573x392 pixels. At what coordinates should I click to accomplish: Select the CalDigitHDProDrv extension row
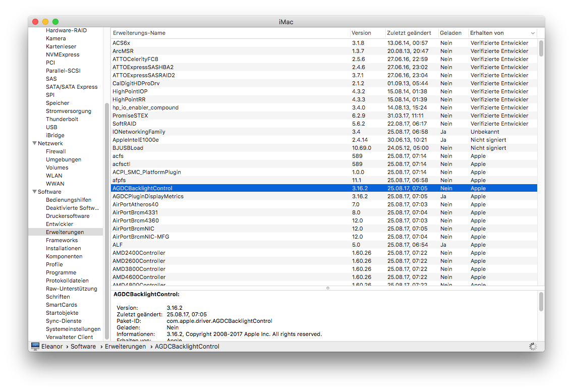click(x=324, y=83)
